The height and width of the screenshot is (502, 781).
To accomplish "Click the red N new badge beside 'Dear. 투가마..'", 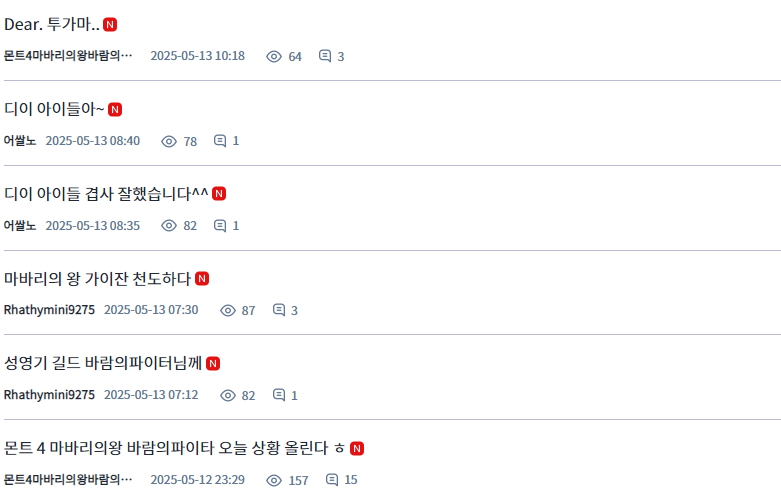I will (x=110, y=24).
